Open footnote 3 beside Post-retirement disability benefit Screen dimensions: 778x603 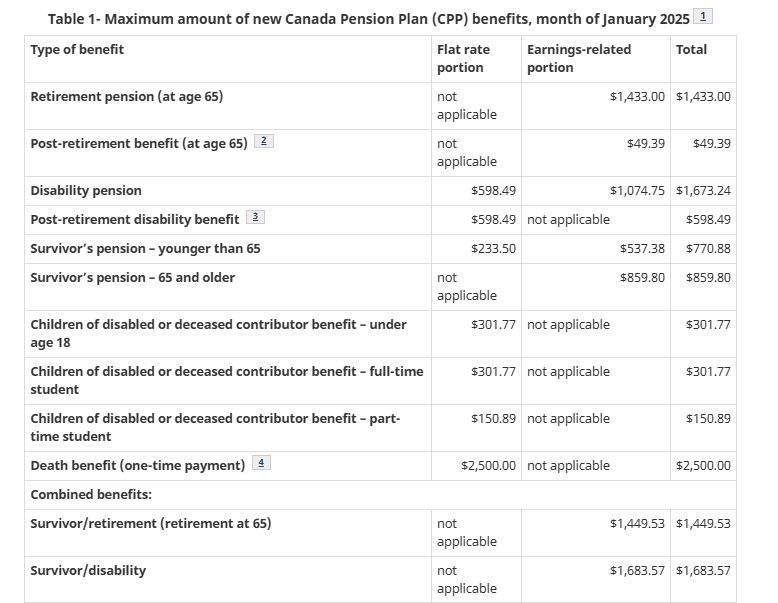(256, 218)
